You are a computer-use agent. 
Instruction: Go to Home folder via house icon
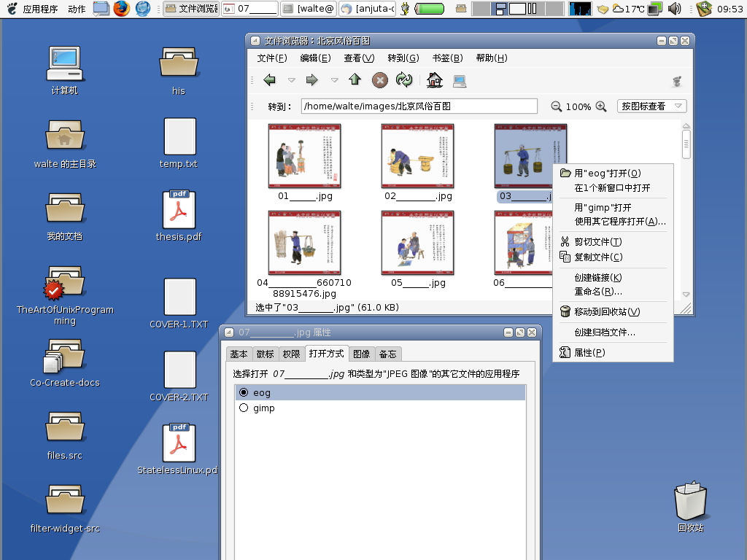click(435, 80)
